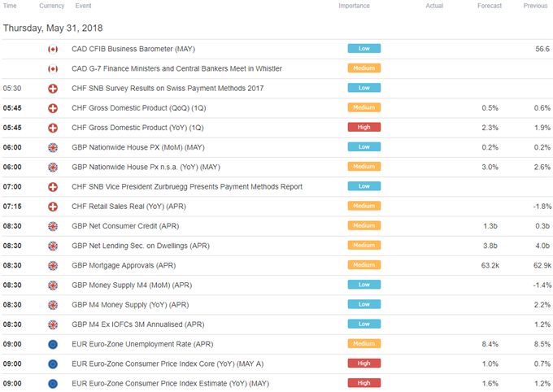553x392 pixels.
Task: Open Euro-Zone Consumer Price Index Core event
Action: point(168,364)
